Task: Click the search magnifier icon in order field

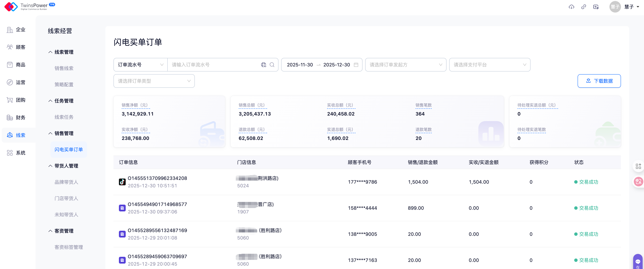Action: click(x=272, y=65)
